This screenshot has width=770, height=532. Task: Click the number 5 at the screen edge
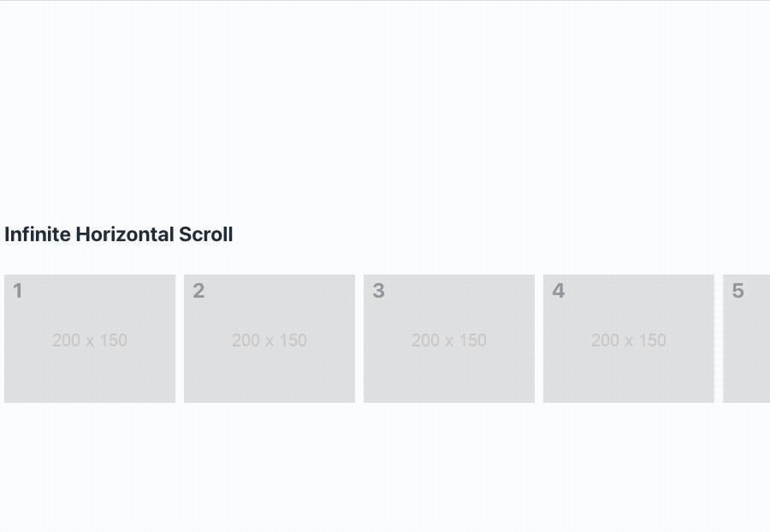pos(737,291)
